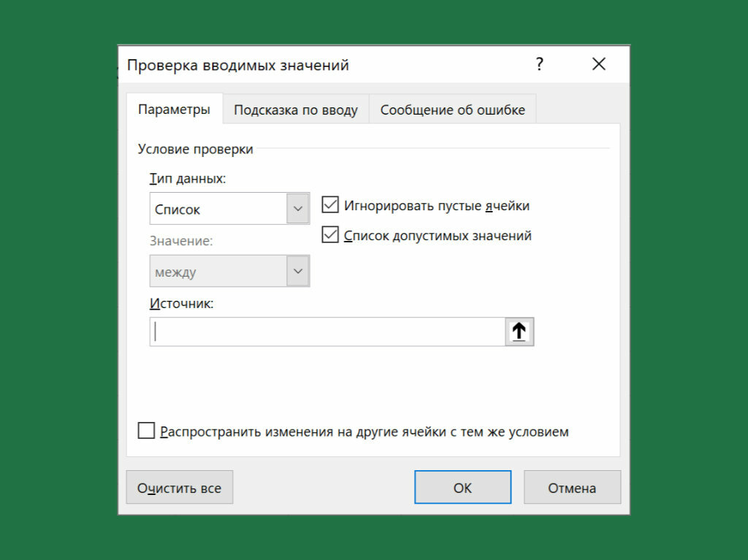Image resolution: width=748 pixels, height=560 pixels.
Task: Click the Условие проверки group label
Action: coord(195,149)
